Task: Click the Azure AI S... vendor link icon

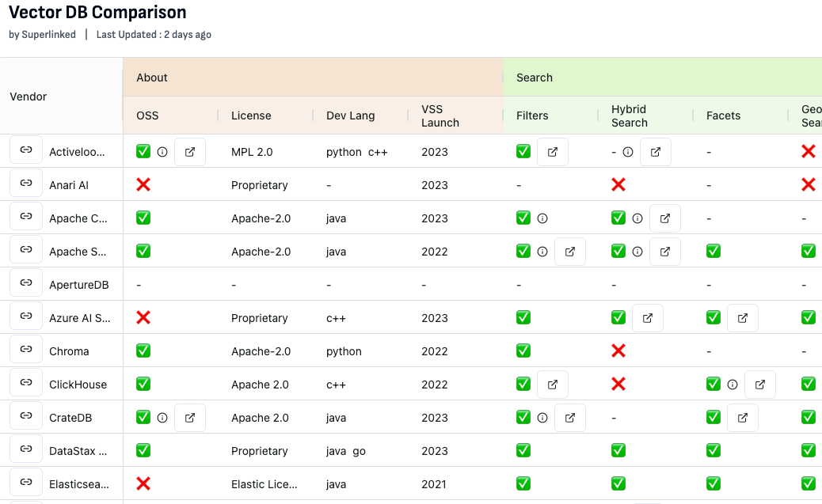Action: coord(25,316)
